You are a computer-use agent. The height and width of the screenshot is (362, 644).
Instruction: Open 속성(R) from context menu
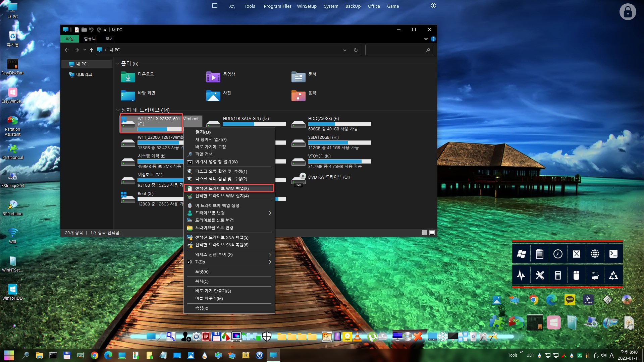tap(229, 308)
